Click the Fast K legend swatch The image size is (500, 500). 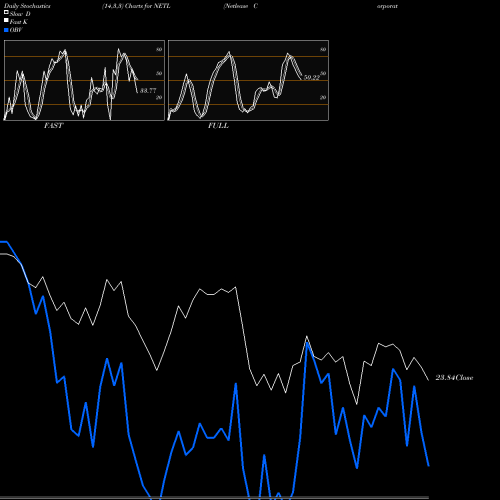click(6, 20)
